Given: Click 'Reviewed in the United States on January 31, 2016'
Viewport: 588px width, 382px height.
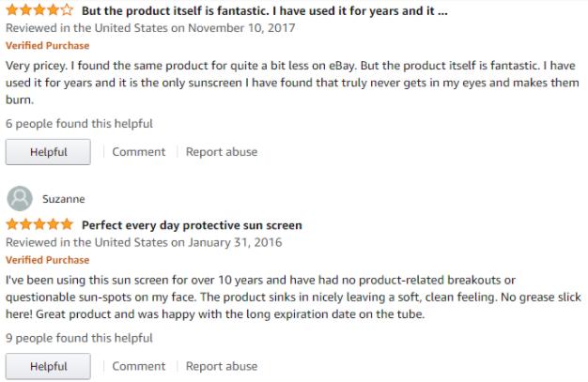Looking at the screenshot, I should point(144,242).
